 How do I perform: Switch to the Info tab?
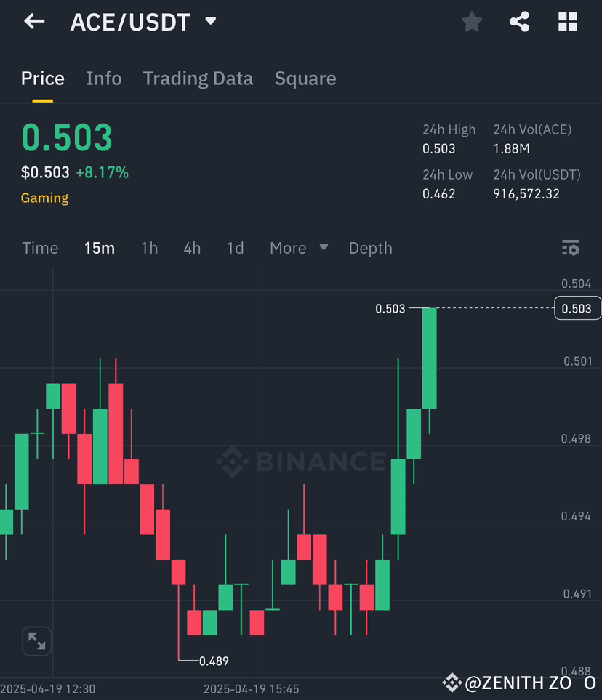[x=103, y=78]
